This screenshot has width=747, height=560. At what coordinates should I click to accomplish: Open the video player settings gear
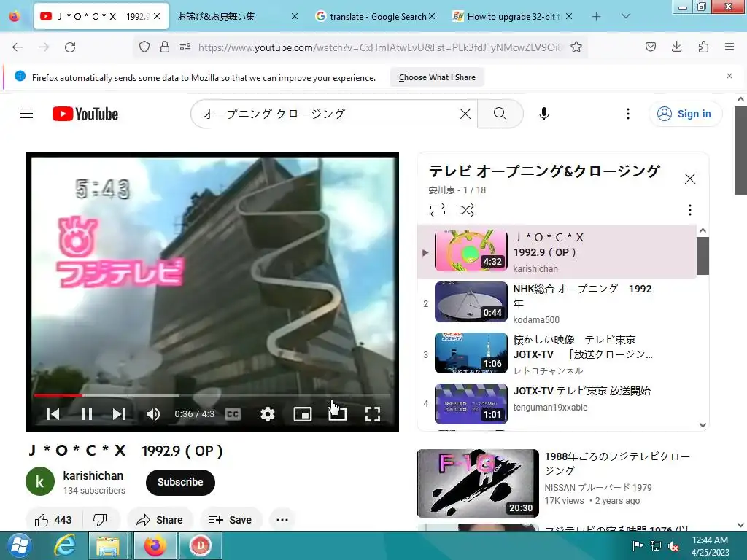tap(268, 414)
